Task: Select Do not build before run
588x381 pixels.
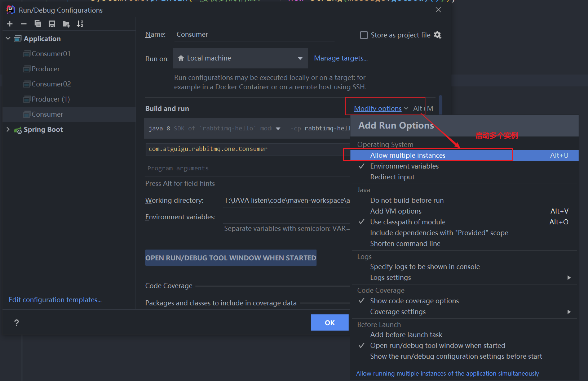Action: coord(464,200)
